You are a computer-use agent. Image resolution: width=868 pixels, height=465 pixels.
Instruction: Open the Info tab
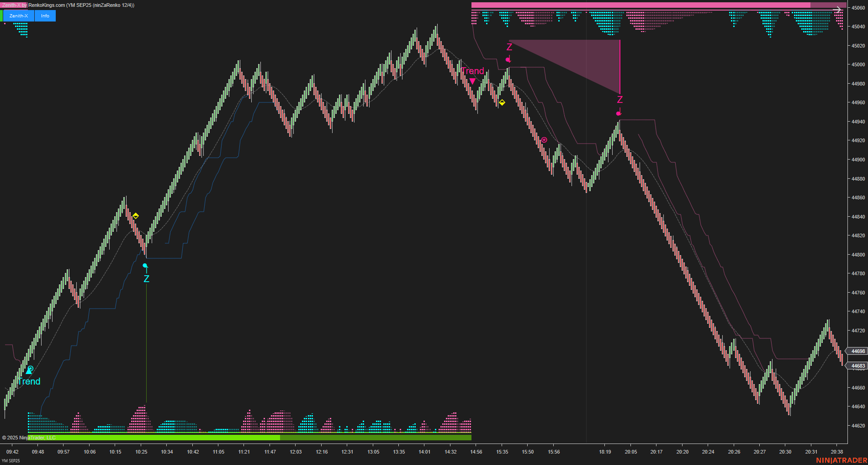(44, 15)
